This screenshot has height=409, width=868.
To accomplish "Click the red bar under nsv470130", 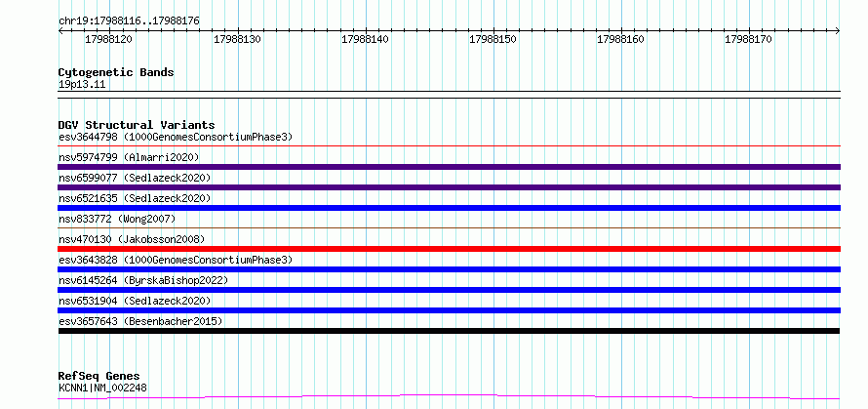I will (x=449, y=249).
